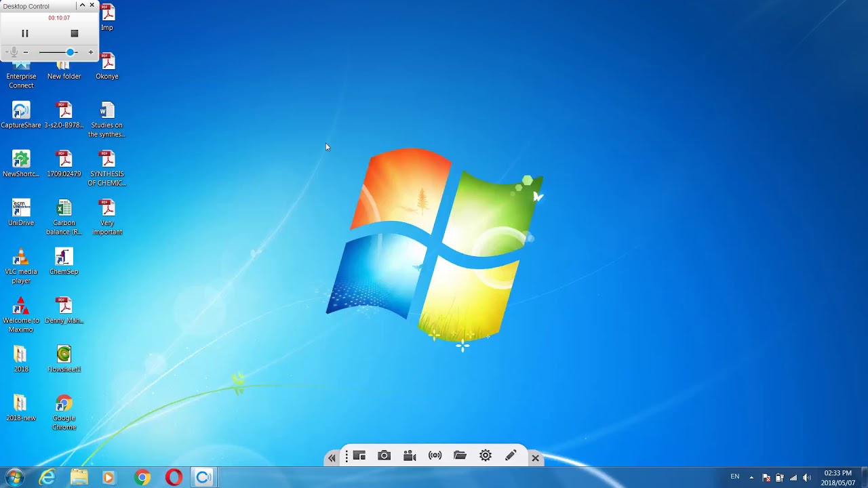Open Action Center flag in the tray
The width and height of the screenshot is (868, 488).
(x=766, y=478)
